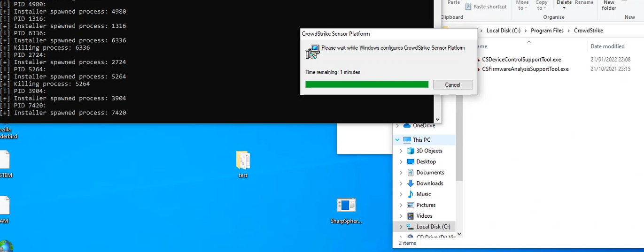Screen dimensions: 644x252
Task: Click the console scrollbar down arrow
Action: tap(438, 120)
